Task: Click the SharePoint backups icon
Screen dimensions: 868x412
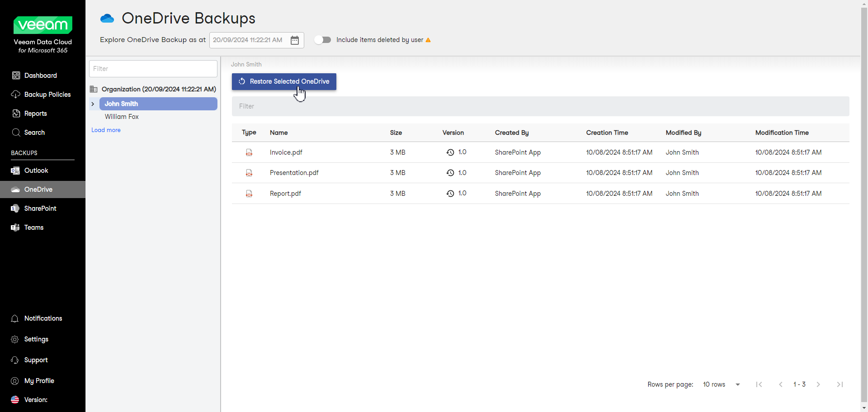Action: (15, 208)
